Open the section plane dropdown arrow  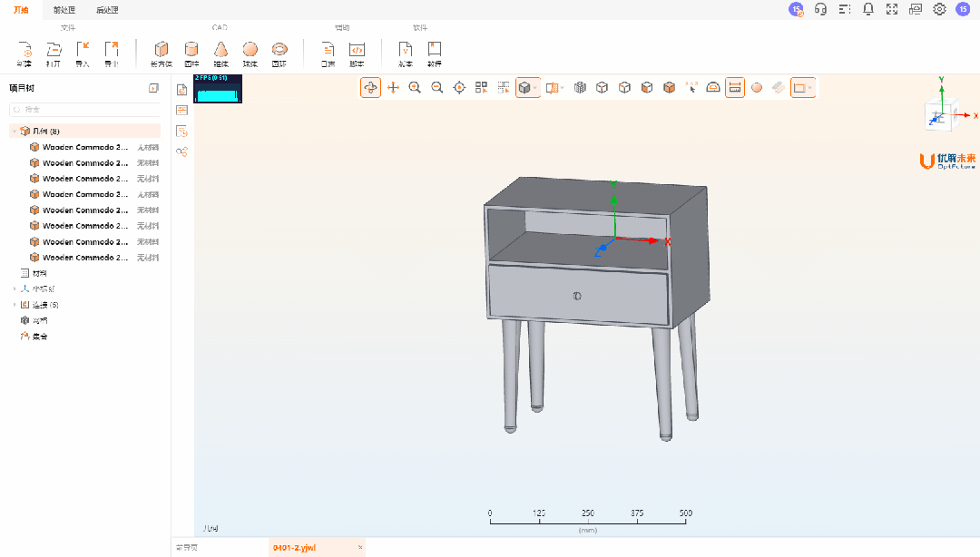563,88
